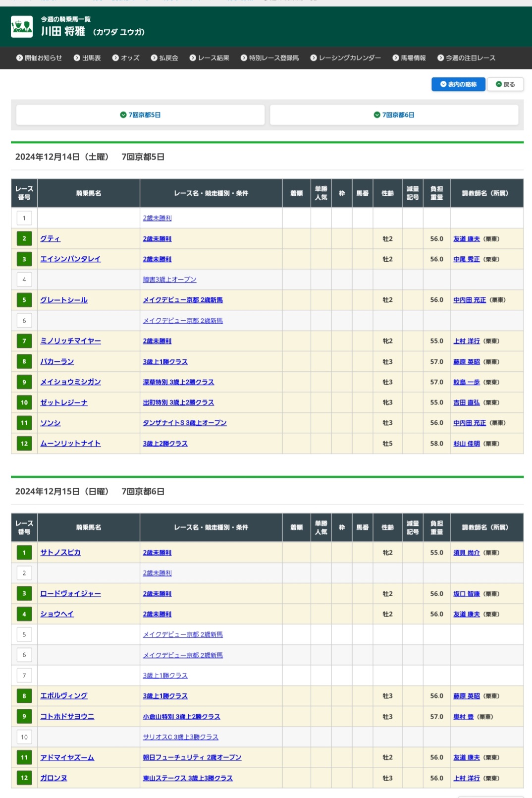Open 特別レース登録馬 menu item

click(269, 58)
